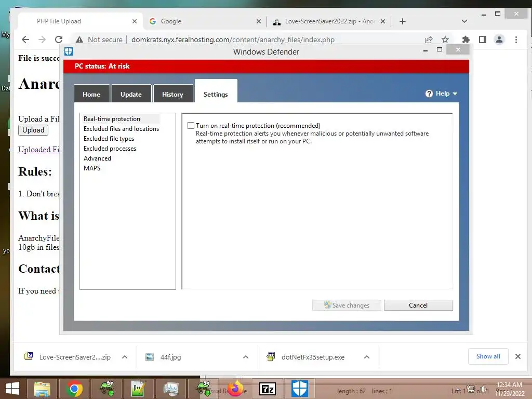This screenshot has height=399, width=532.
Task: Switch to the PHP File Upload browser tab
Action: point(79,21)
